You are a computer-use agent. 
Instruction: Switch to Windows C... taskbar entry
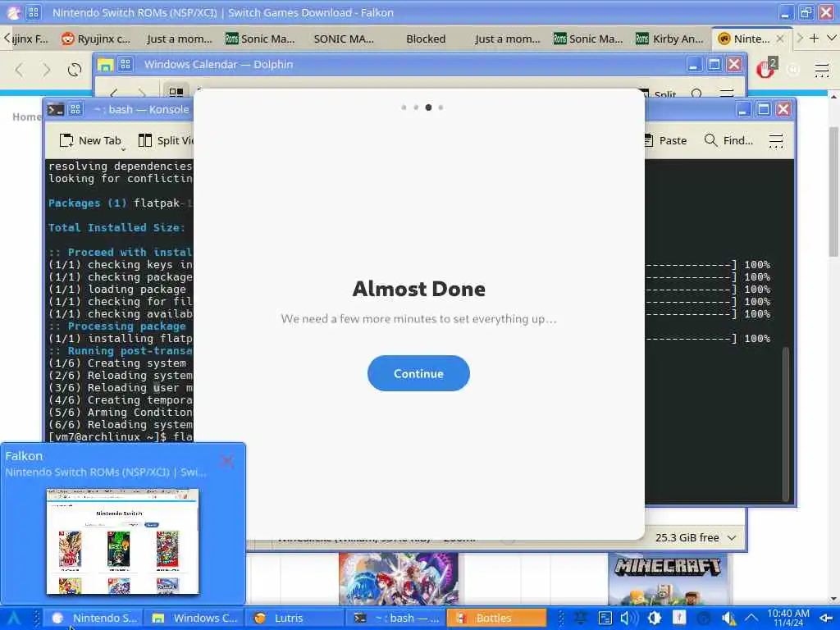tap(194, 619)
